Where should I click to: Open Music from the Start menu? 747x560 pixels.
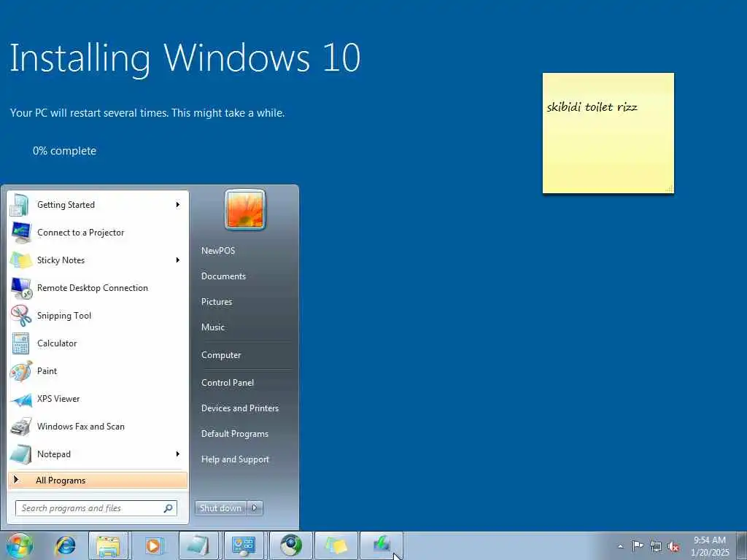click(x=213, y=327)
